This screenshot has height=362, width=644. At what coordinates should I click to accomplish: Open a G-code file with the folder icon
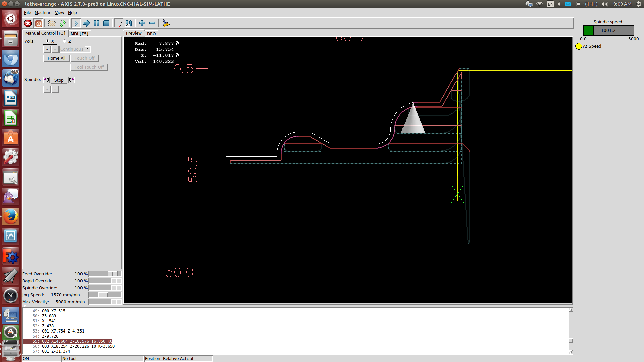click(x=52, y=23)
